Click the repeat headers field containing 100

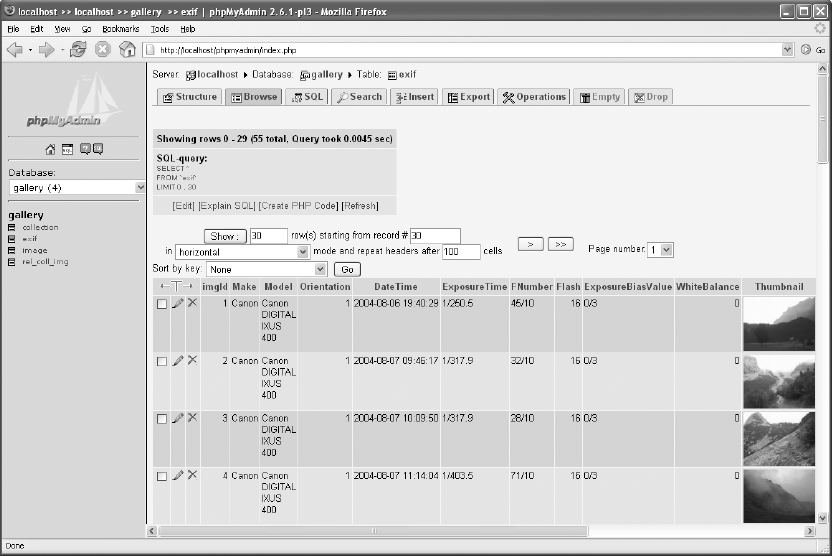[x=461, y=251]
